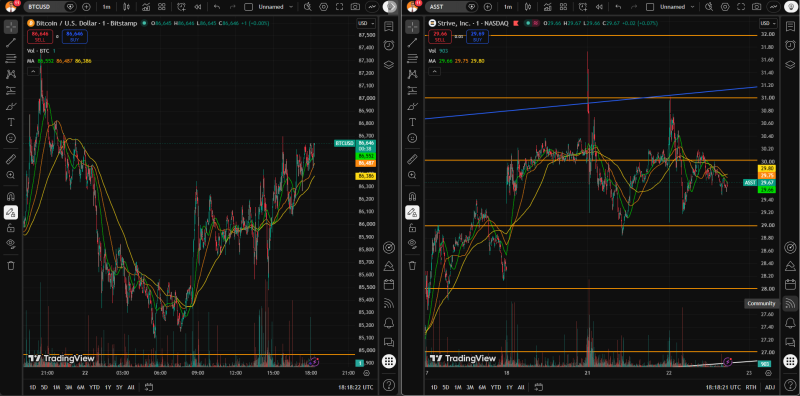Open the Alerts panel on the ASST sidebar
This screenshot has width=800, height=396.
[790, 45]
